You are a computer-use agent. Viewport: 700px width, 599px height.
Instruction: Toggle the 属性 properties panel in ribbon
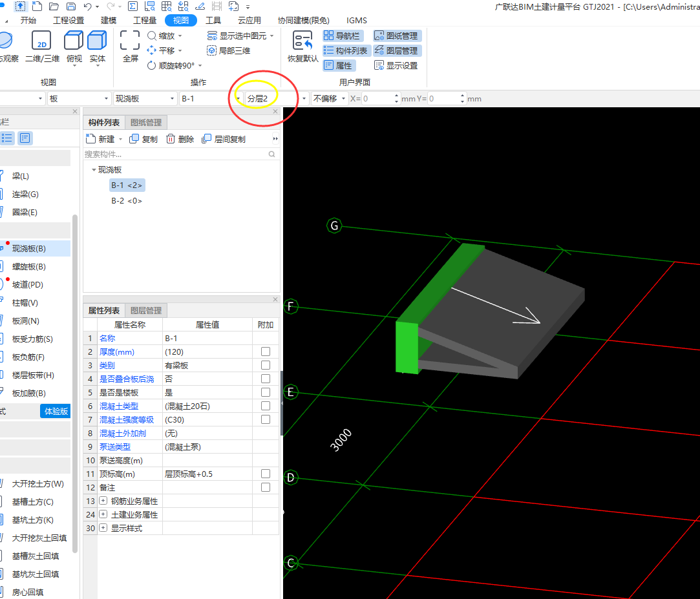[x=339, y=66]
